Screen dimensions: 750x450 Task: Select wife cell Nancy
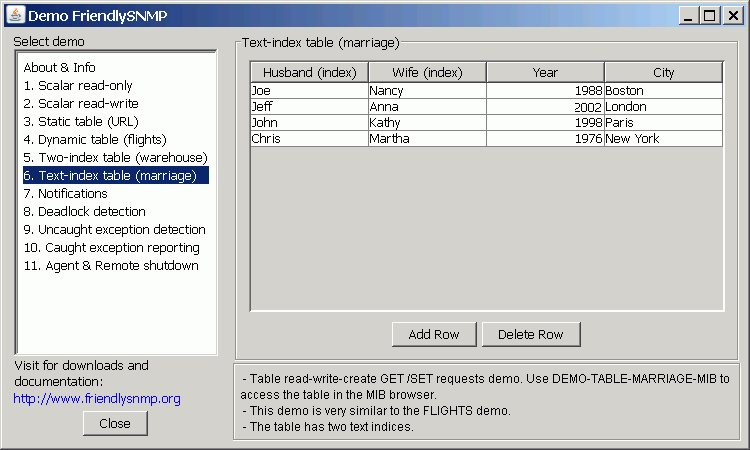(428, 90)
